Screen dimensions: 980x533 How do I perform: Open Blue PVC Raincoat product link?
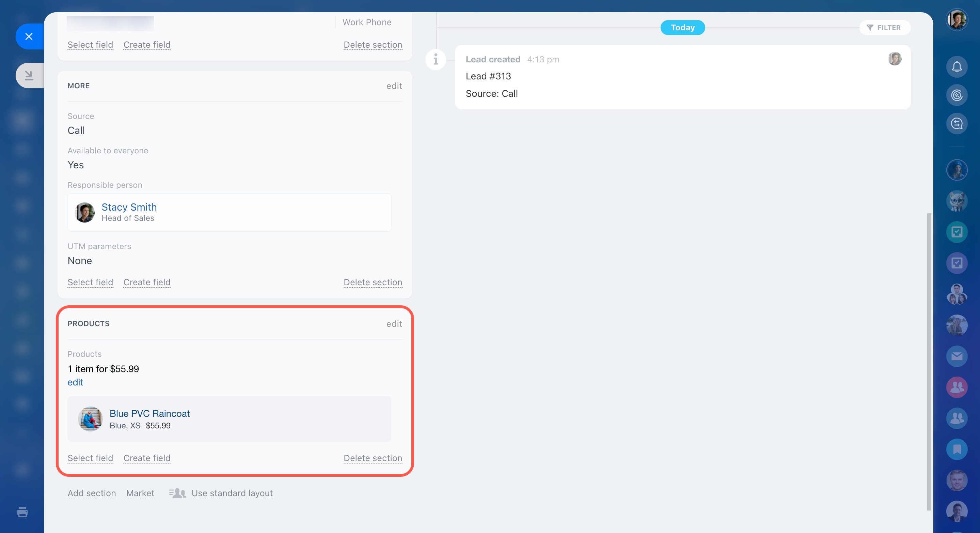149,413
